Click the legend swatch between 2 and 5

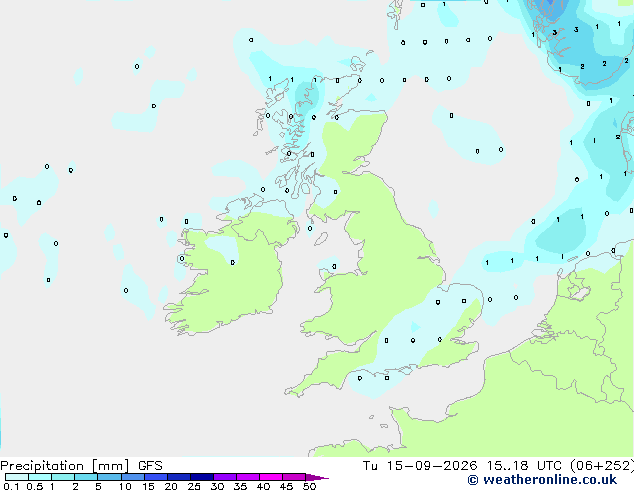[x=86, y=477]
